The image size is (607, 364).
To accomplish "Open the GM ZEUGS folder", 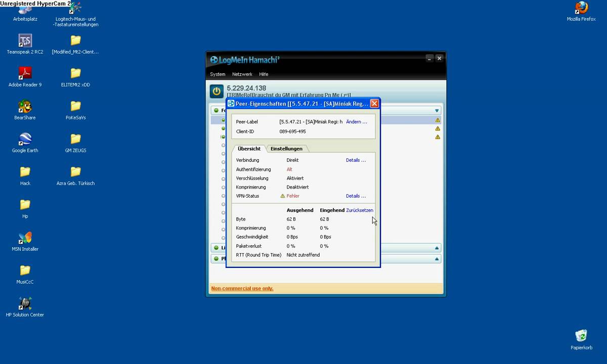I will click(75, 143).
